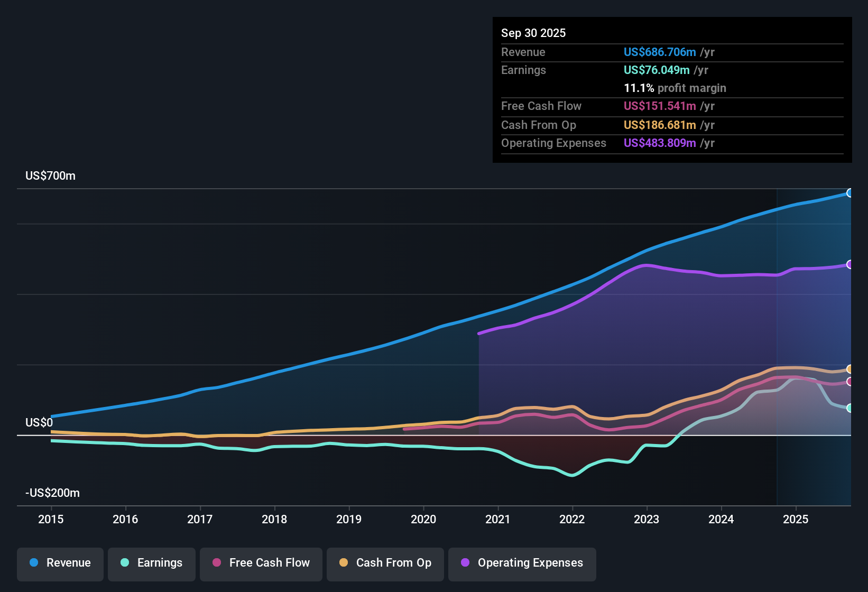Select the teal Earnings legend dot
Screen dimensions: 868x592
pyautogui.click(x=125, y=563)
